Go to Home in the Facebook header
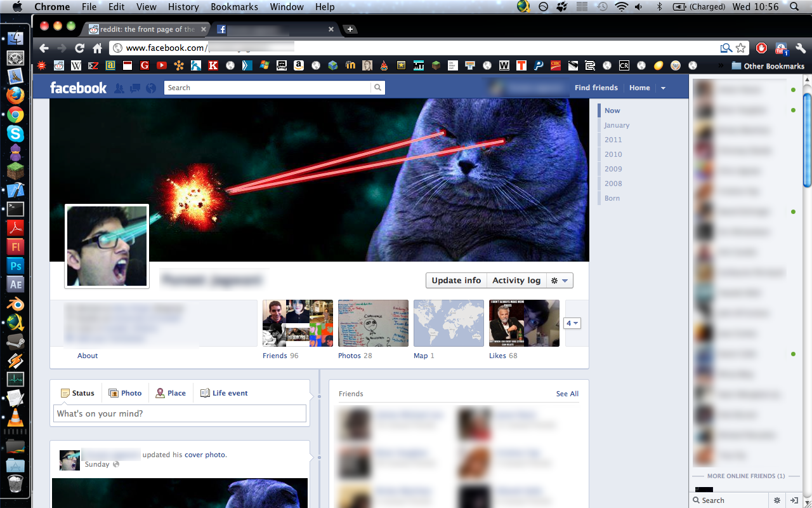Screen dimensions: 812x508 click(639, 88)
